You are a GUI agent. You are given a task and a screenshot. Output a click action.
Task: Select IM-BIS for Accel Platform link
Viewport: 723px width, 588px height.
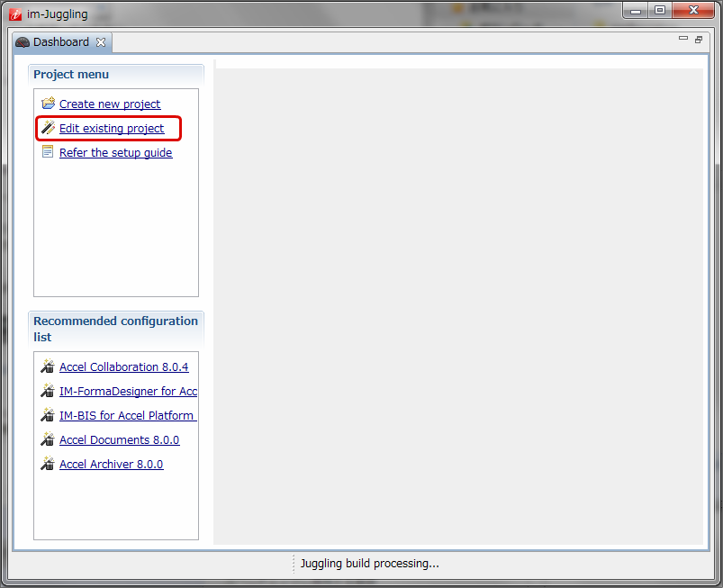tap(128, 416)
